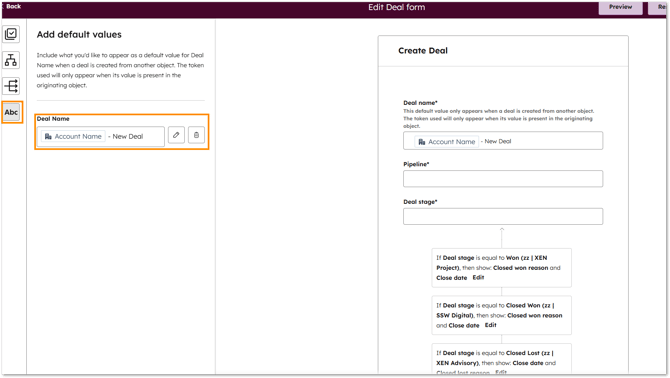The width and height of the screenshot is (670, 378).
Task: Collapse the conditional logic caret below Deal stage
Action: [502, 229]
